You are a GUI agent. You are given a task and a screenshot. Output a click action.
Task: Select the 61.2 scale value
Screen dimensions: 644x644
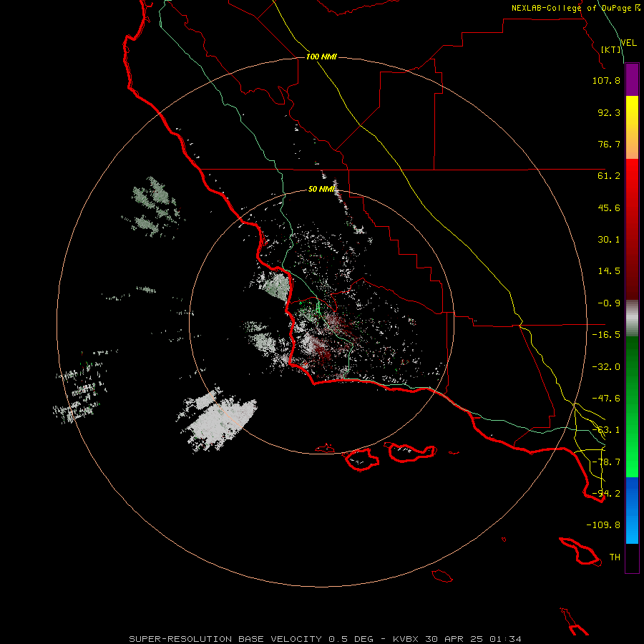pos(609,176)
